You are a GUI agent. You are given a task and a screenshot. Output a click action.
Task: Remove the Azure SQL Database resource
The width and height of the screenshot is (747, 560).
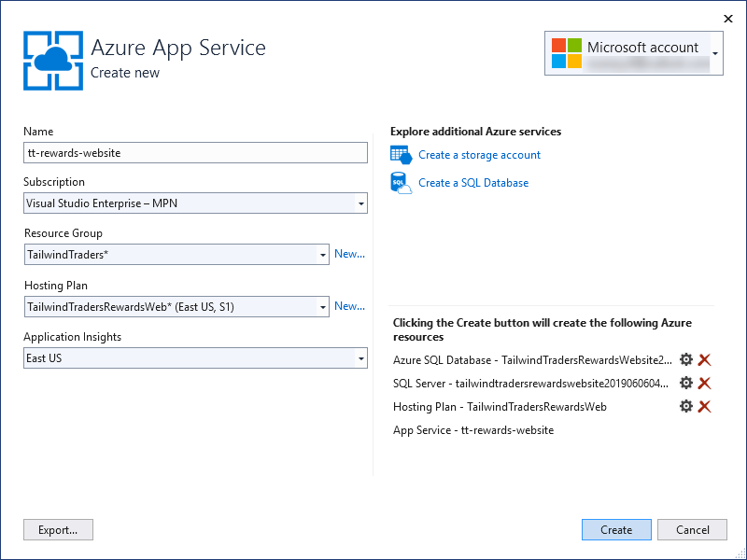(x=704, y=359)
